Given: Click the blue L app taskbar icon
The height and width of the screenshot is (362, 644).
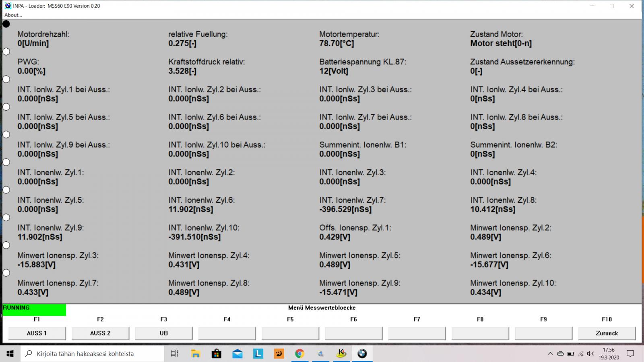Looking at the screenshot, I should click(x=258, y=354).
